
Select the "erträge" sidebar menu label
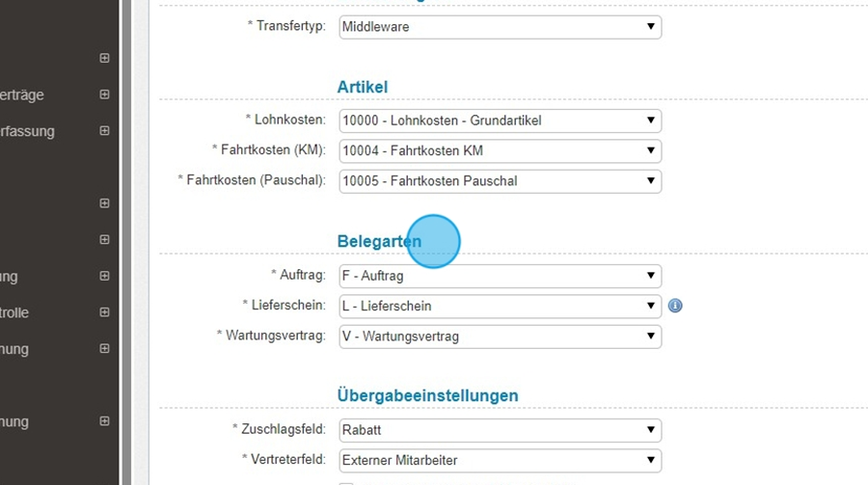(x=23, y=94)
